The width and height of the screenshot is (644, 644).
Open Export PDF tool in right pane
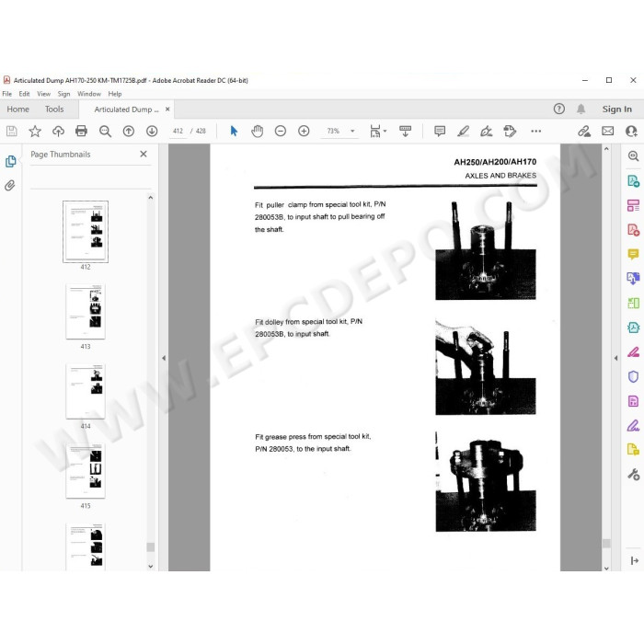click(x=633, y=180)
